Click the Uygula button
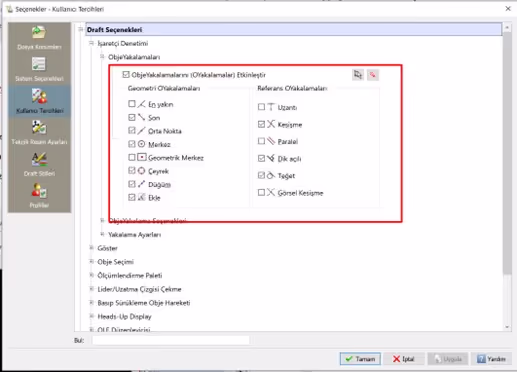517x372 pixels. (448, 359)
